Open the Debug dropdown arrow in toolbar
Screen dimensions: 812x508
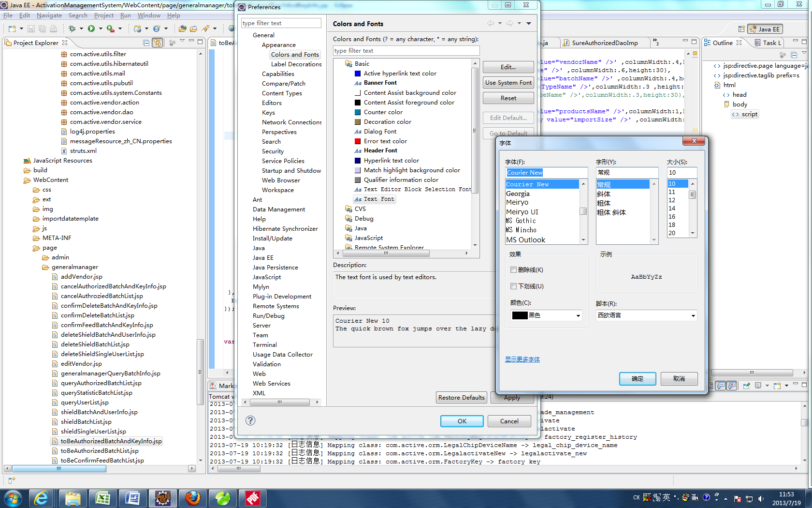[81, 29]
